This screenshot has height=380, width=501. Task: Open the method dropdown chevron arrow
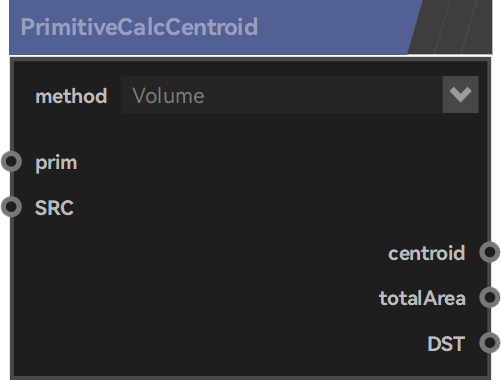(x=460, y=95)
